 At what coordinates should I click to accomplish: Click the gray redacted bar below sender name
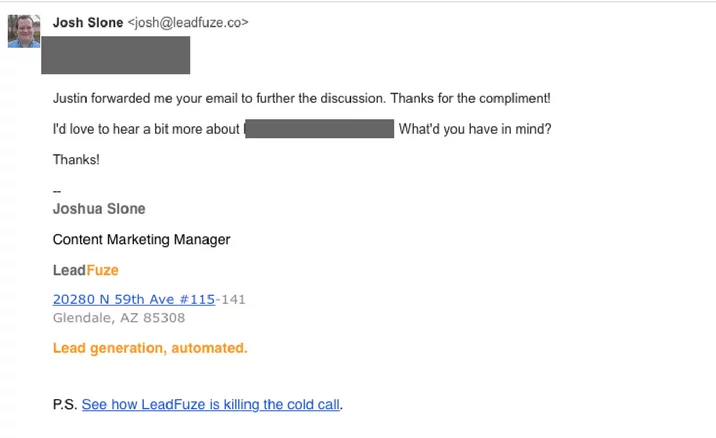click(116, 55)
